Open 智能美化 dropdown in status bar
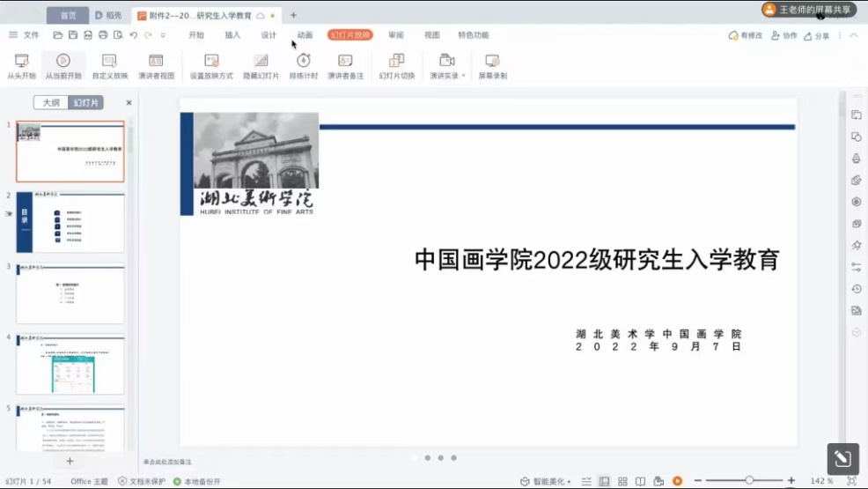868x489 pixels. [x=546, y=482]
